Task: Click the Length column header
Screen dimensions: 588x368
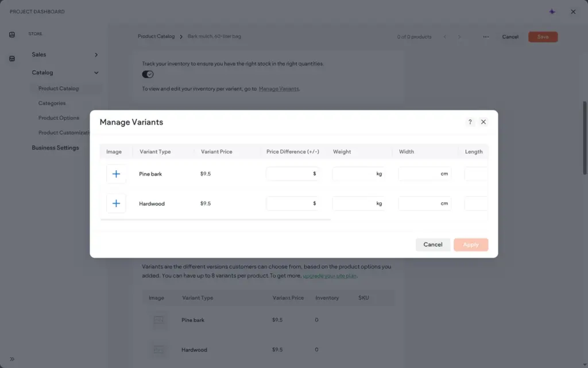Action: (x=474, y=152)
